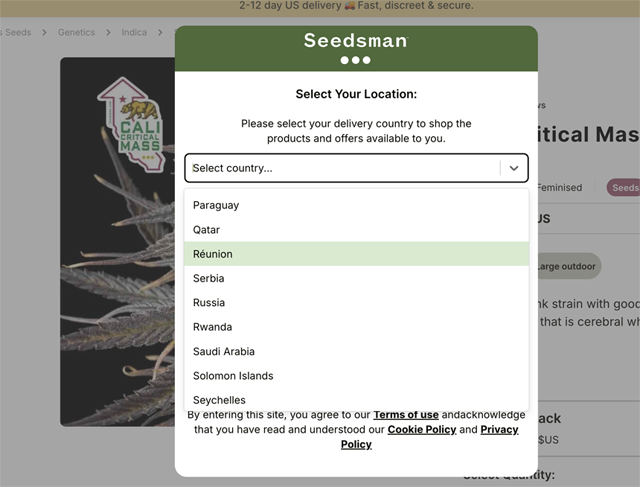Click the Cali Critical Mass badge logo

pos(132,124)
